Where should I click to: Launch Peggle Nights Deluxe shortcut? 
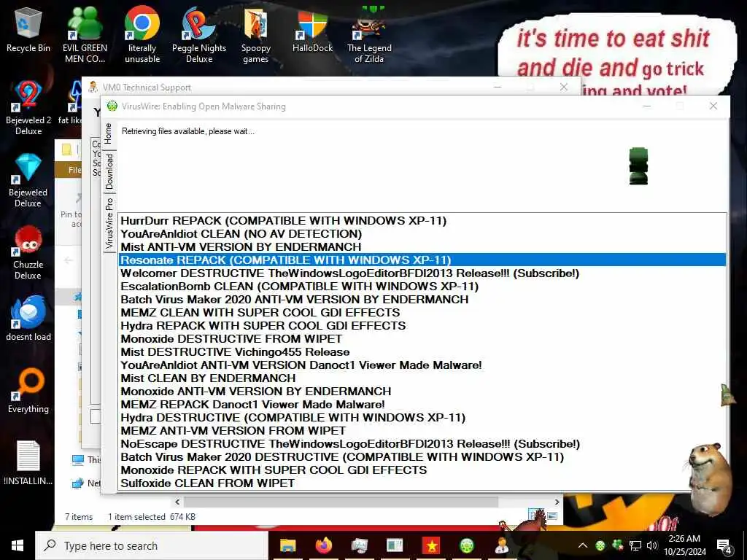click(x=199, y=34)
